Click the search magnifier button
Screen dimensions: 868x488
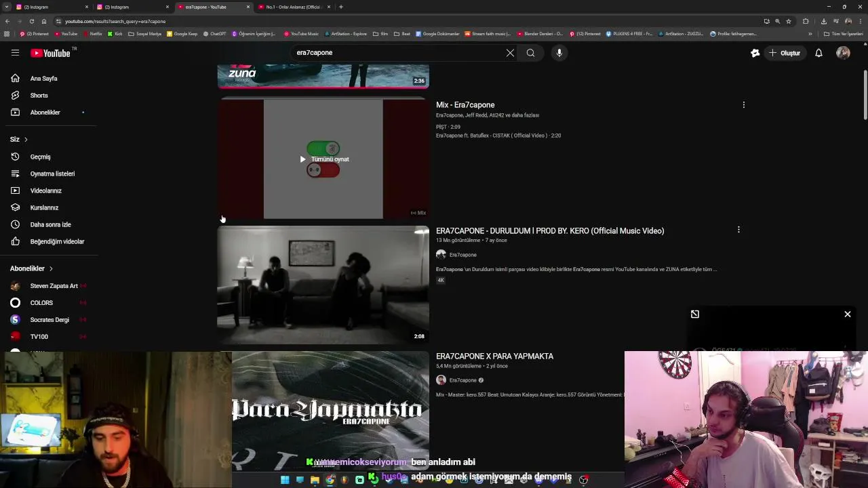530,53
